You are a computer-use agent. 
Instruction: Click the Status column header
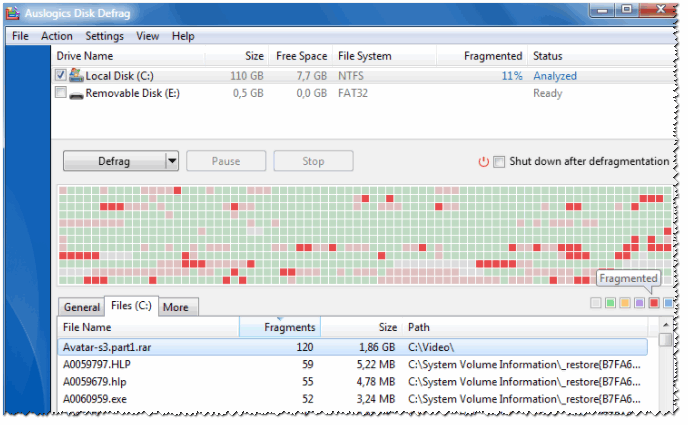click(600, 56)
